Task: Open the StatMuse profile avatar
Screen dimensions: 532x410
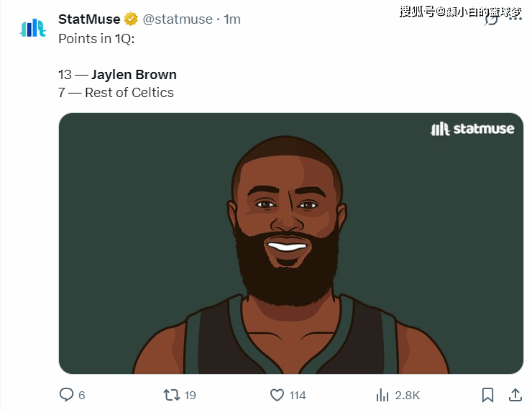Action: (32, 28)
